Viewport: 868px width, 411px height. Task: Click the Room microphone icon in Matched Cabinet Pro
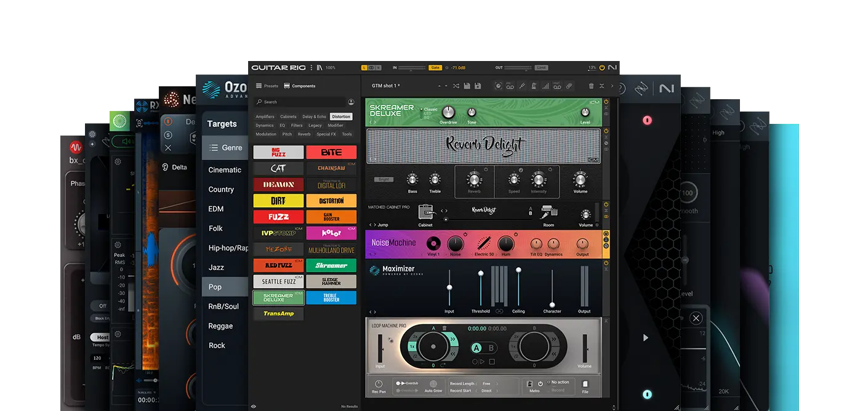coord(549,212)
